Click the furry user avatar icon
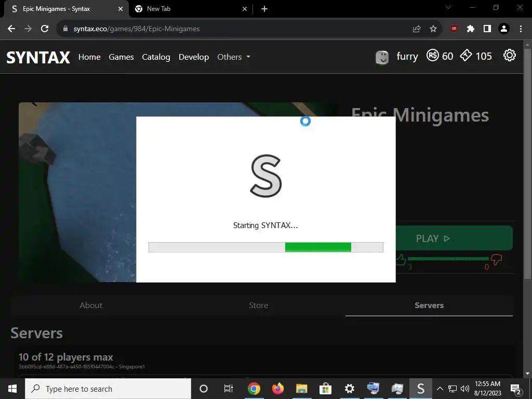Screen dimensions: 532x399 point(382,57)
